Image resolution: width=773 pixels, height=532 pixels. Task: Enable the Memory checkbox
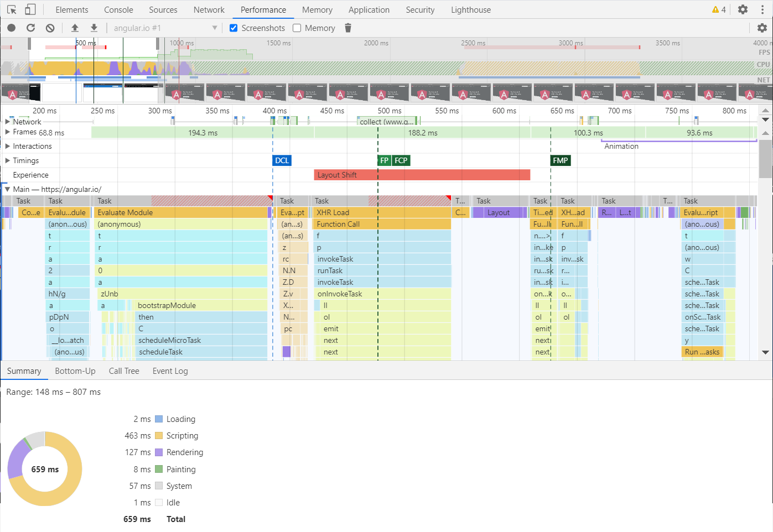pyautogui.click(x=297, y=28)
